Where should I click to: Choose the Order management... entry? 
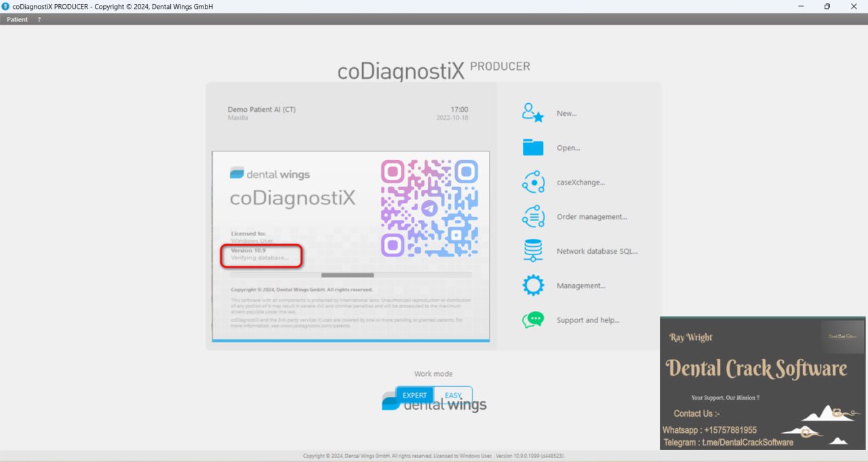[x=591, y=217]
